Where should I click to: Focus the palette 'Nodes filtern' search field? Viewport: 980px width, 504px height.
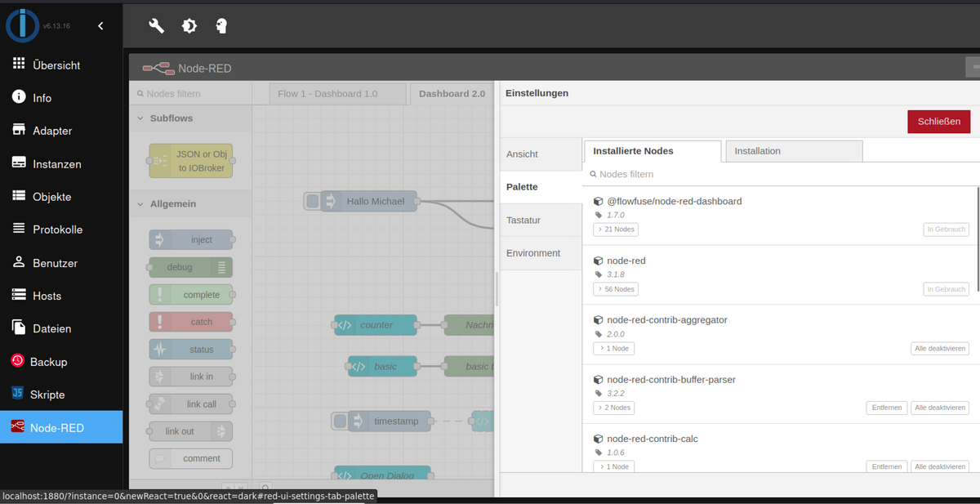point(189,93)
